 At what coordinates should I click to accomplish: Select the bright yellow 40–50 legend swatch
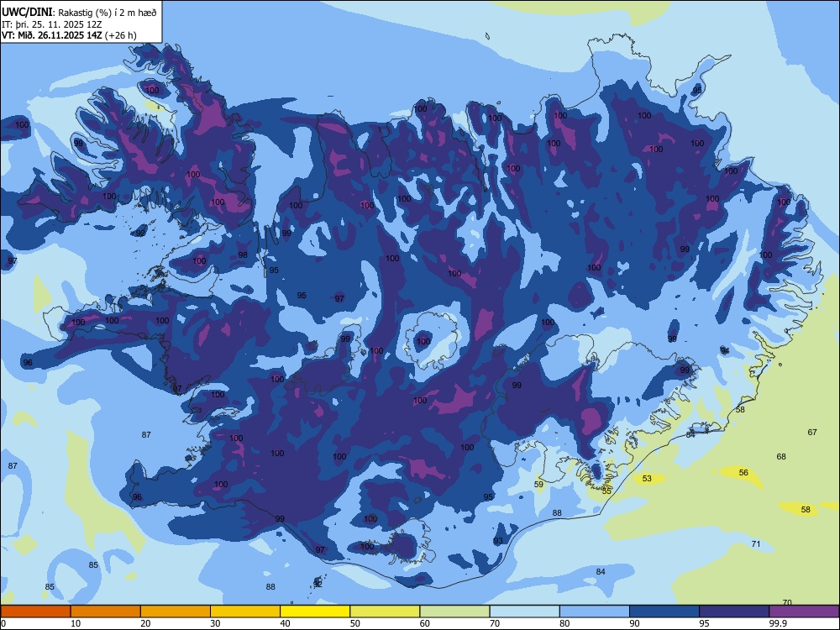[x=315, y=612]
